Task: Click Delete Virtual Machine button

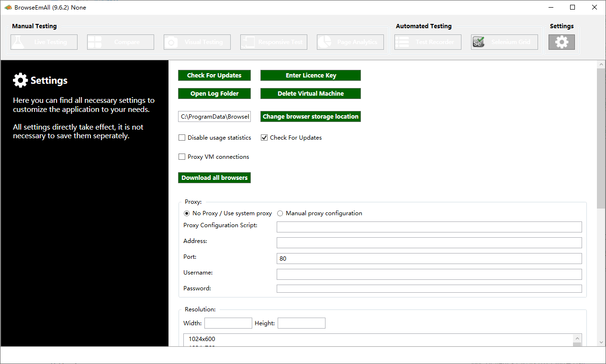Action: click(x=310, y=94)
